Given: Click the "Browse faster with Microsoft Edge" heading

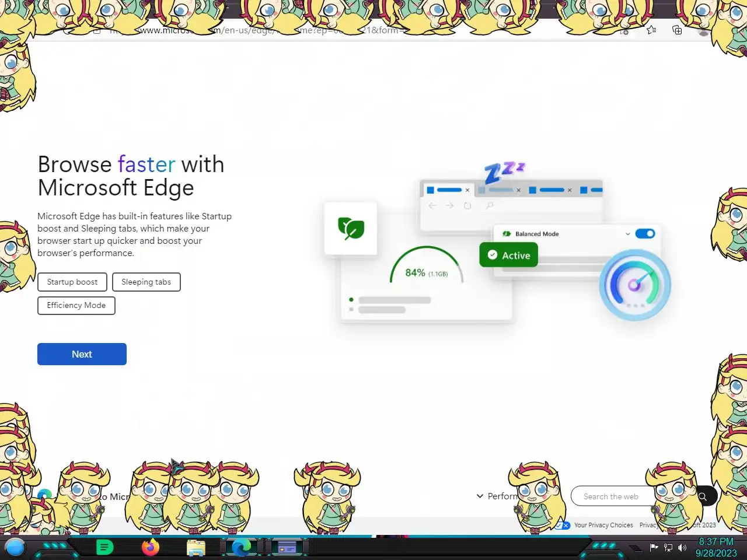Looking at the screenshot, I should pyautogui.click(x=131, y=176).
